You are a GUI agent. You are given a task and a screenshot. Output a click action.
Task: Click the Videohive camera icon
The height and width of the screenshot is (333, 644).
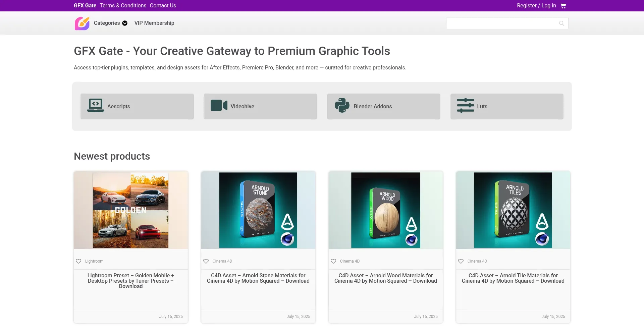point(219,105)
